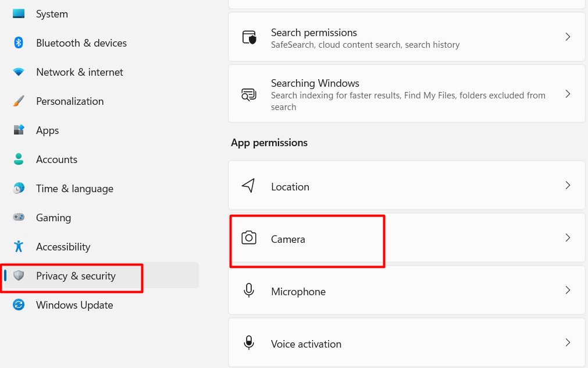
Task: Click the Microphone icon
Action: (249, 291)
